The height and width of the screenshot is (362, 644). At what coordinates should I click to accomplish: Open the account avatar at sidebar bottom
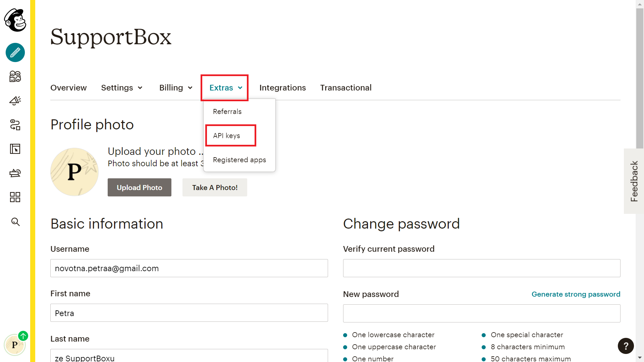15,345
